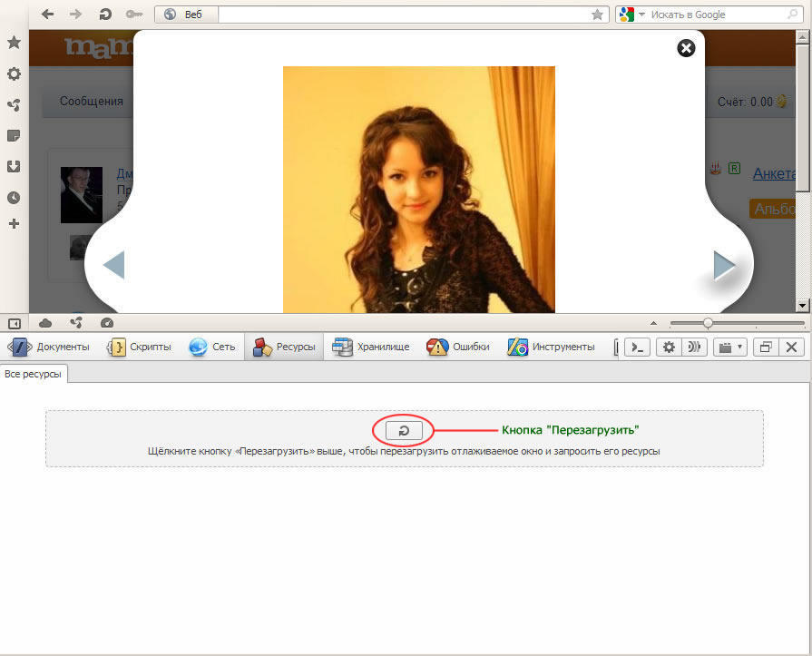Screen dimensions: 812x656
Task: Toggle remote debug icon in Dragonfly toolbar
Action: [x=694, y=347]
